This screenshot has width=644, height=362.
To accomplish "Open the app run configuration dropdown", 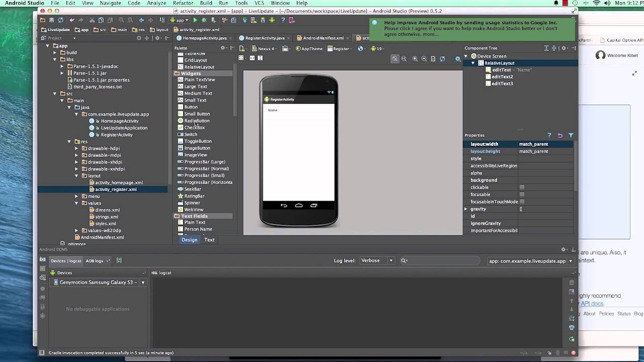I will click(x=179, y=20).
